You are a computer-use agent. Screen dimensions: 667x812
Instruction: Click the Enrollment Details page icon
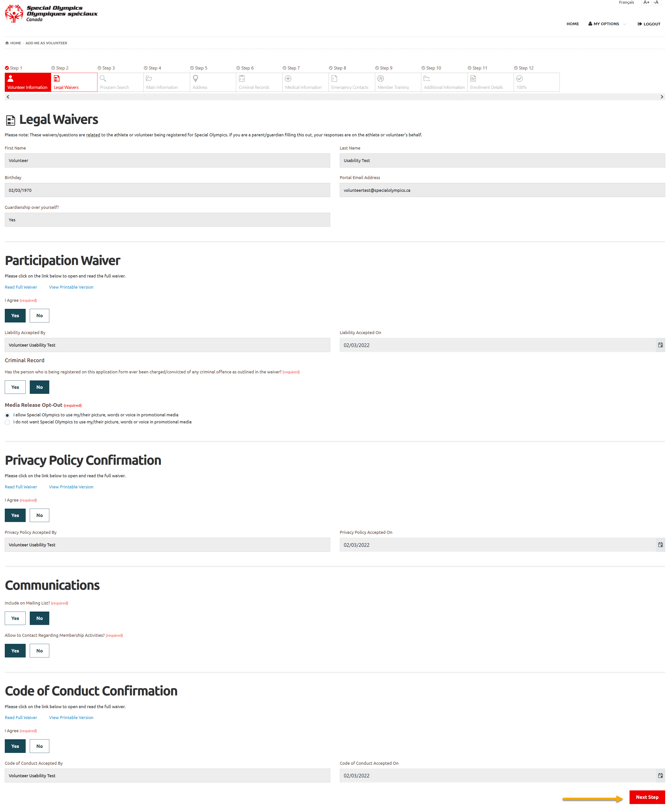[x=473, y=78]
